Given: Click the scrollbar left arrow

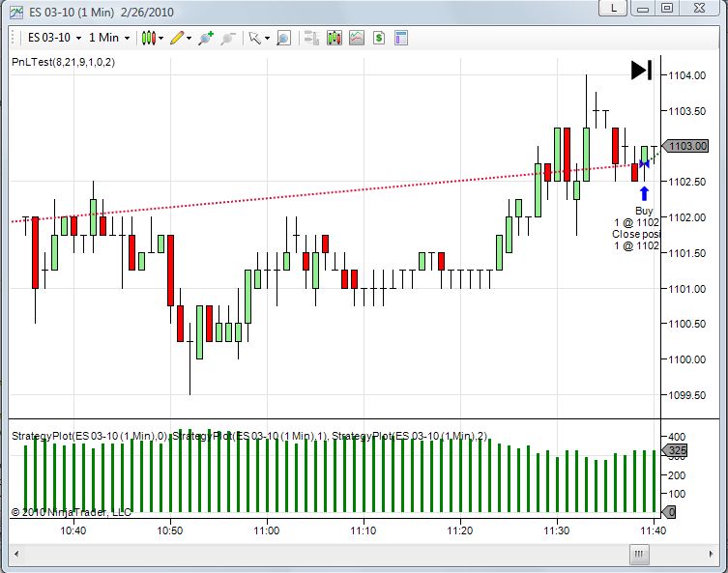Looking at the screenshot, I should pos(16,554).
